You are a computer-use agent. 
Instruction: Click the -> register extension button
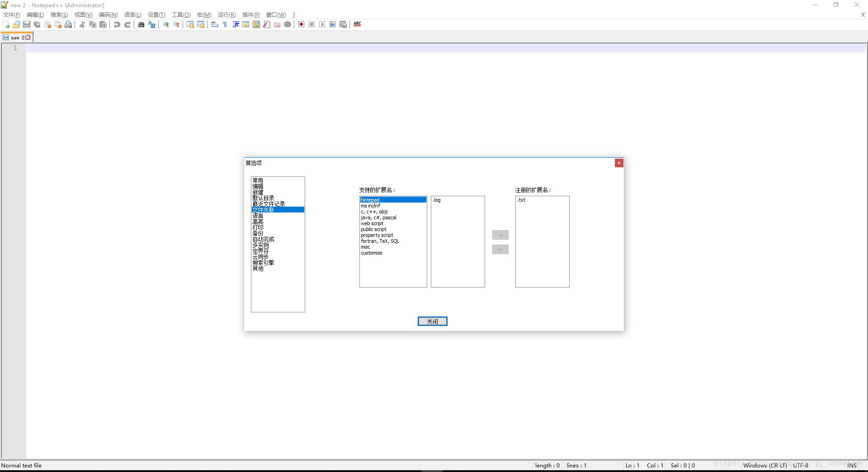click(x=500, y=235)
